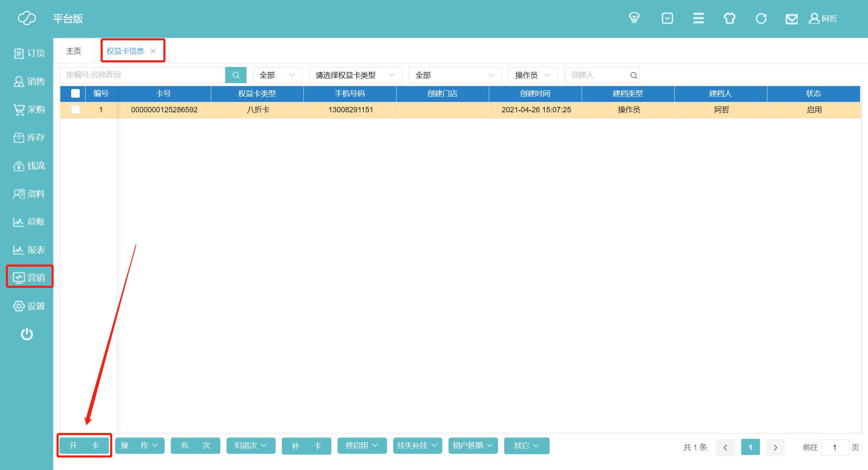This screenshot has width=868, height=470.
Task: Open the 停启用 dropdown button
Action: coord(362,445)
